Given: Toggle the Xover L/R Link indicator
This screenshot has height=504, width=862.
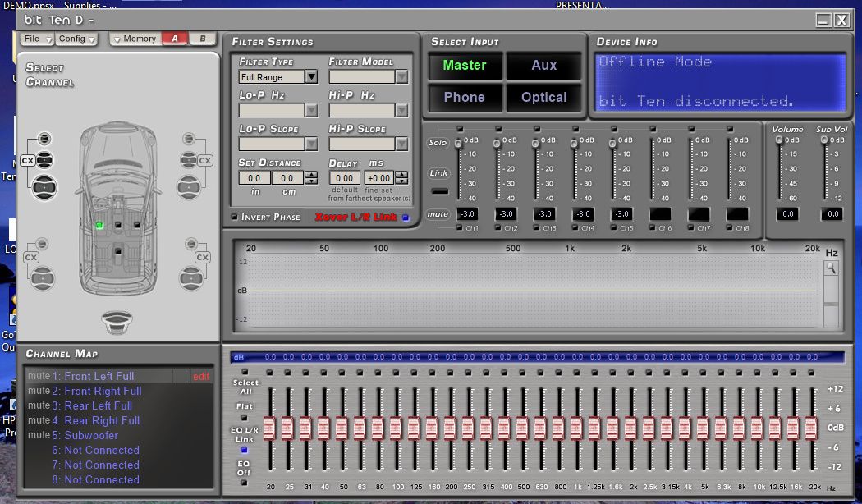Looking at the screenshot, I should pyautogui.click(x=404, y=218).
